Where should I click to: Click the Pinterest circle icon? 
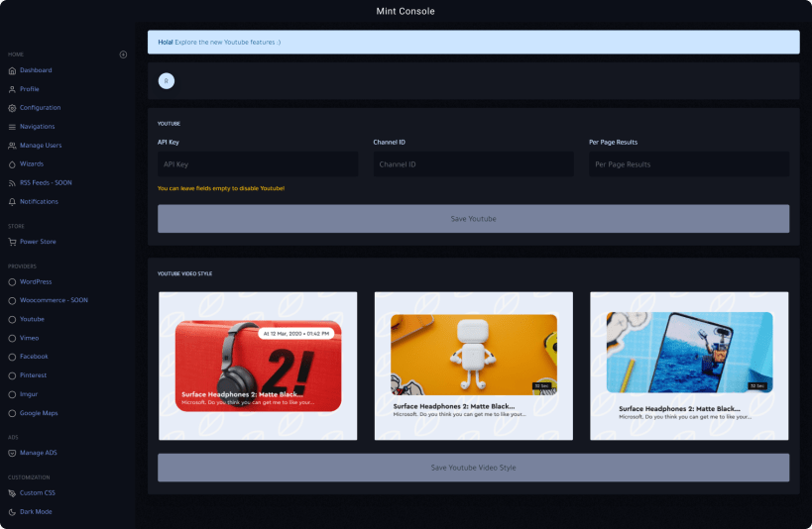(12, 375)
